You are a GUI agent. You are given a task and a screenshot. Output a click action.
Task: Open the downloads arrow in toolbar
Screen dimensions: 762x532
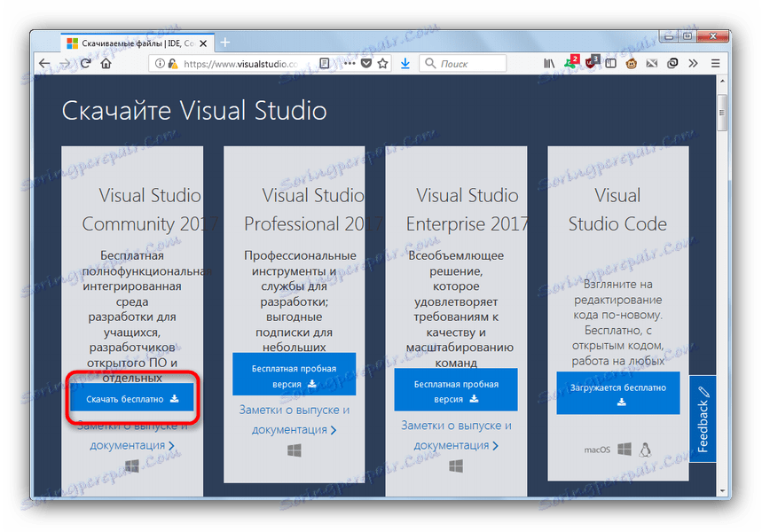pos(405,64)
